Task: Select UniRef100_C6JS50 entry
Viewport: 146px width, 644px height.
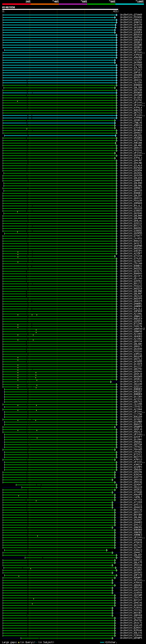Action: (x=131, y=82)
